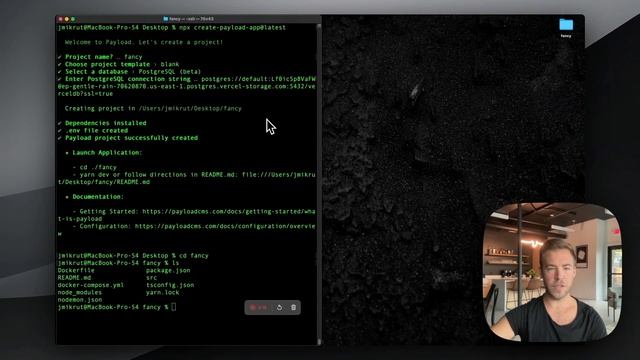Click the 'Project name?' prompt line
Image resolution: width=640 pixels, height=360 pixels.
[x=100, y=57]
